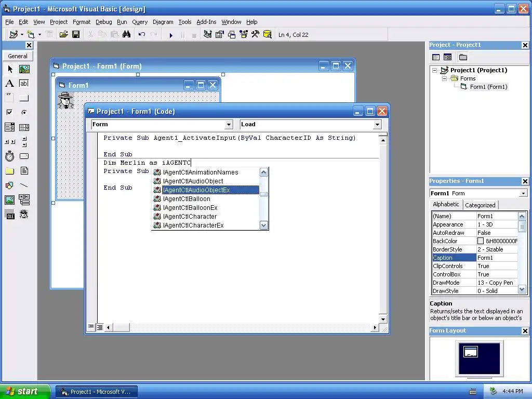Pick the CommandButton control in toolbox
This screenshot has width=532, height=399.
click(24, 98)
